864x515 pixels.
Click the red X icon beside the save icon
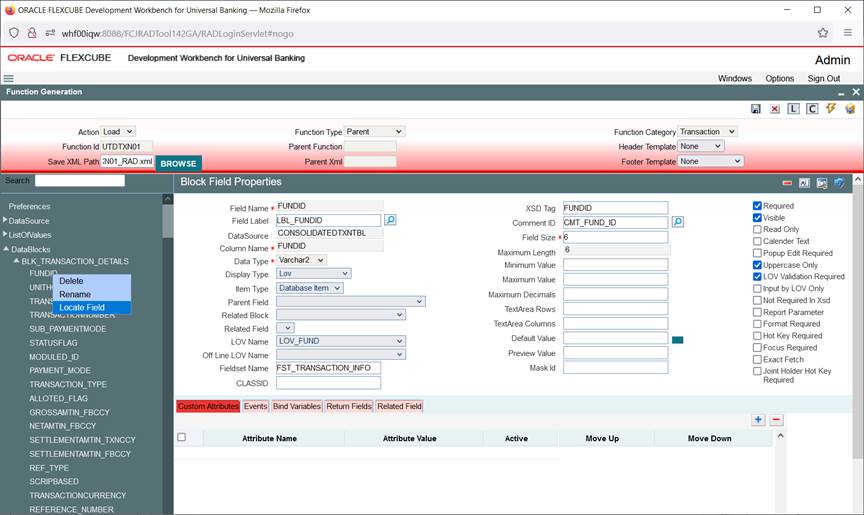coord(775,109)
